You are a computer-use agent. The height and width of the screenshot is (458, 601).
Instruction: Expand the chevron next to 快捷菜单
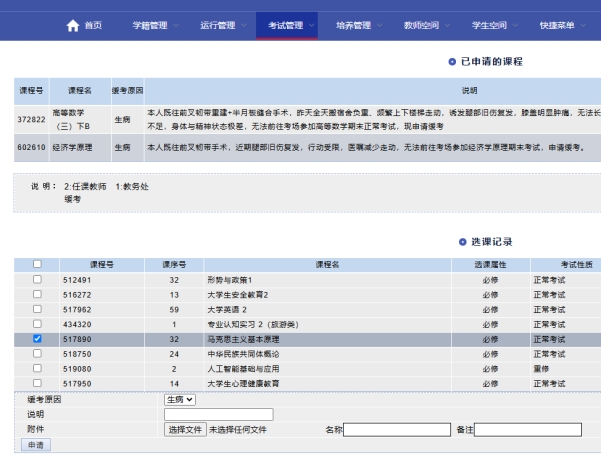583,25
